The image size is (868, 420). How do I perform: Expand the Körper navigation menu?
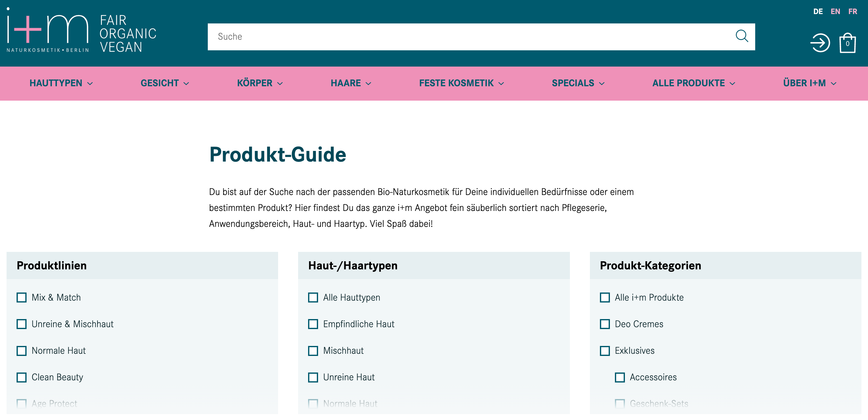point(260,83)
